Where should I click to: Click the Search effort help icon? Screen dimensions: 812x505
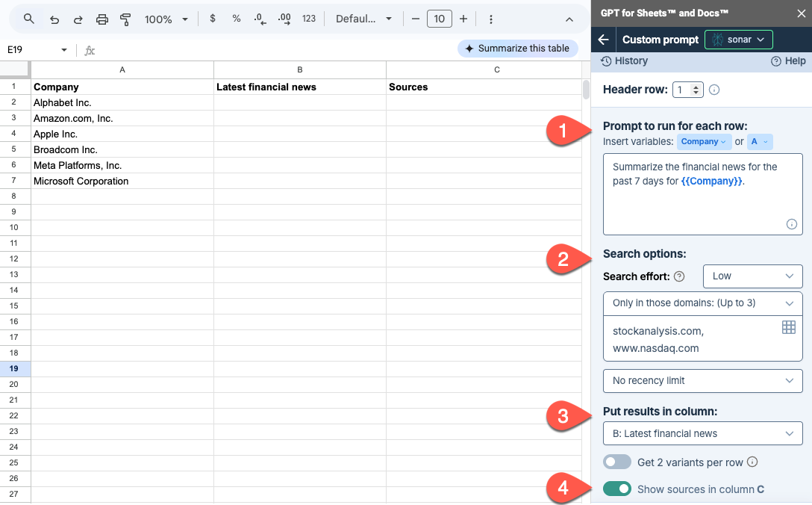coord(679,276)
